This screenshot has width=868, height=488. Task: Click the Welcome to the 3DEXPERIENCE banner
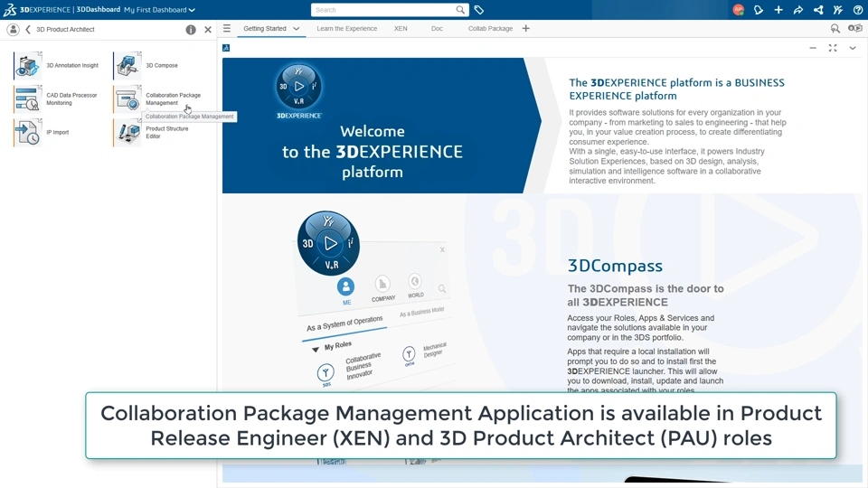tap(382, 126)
